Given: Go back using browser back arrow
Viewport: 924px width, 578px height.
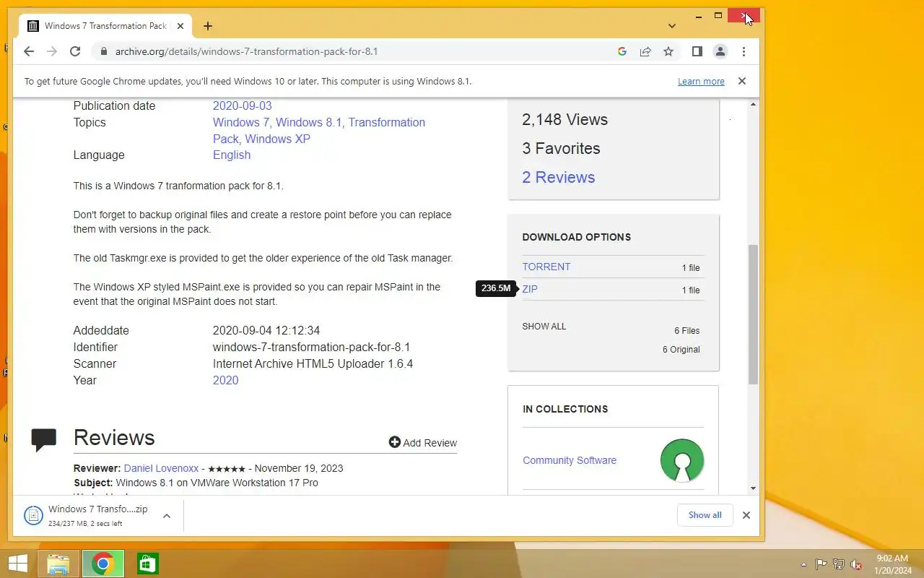Looking at the screenshot, I should click(x=29, y=51).
